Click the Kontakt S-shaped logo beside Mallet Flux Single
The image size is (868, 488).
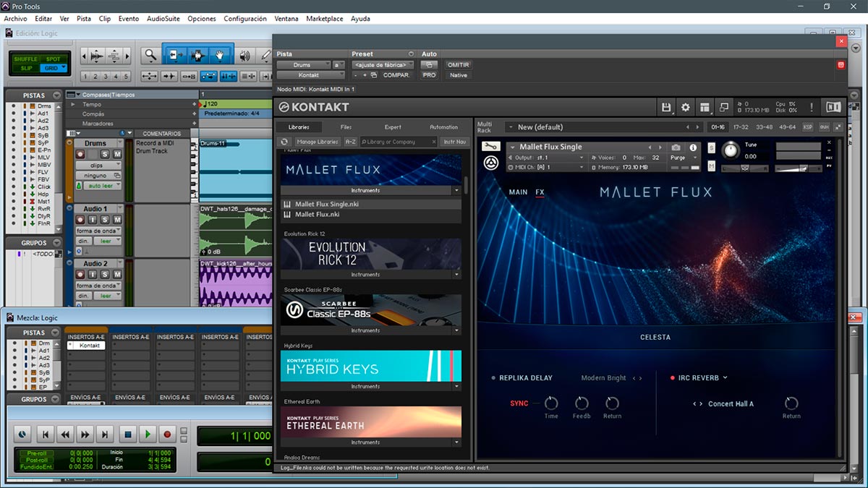[x=490, y=163]
